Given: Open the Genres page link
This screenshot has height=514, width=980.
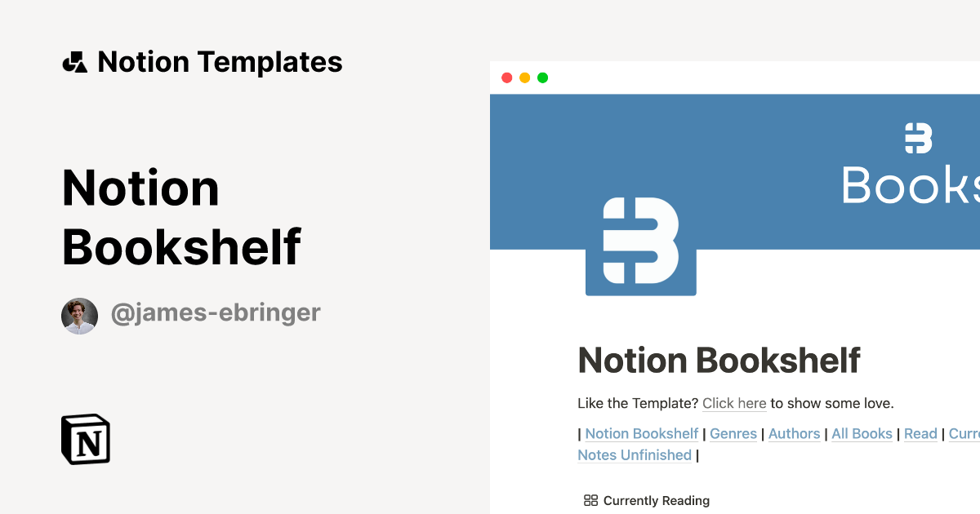Looking at the screenshot, I should pyautogui.click(x=733, y=433).
